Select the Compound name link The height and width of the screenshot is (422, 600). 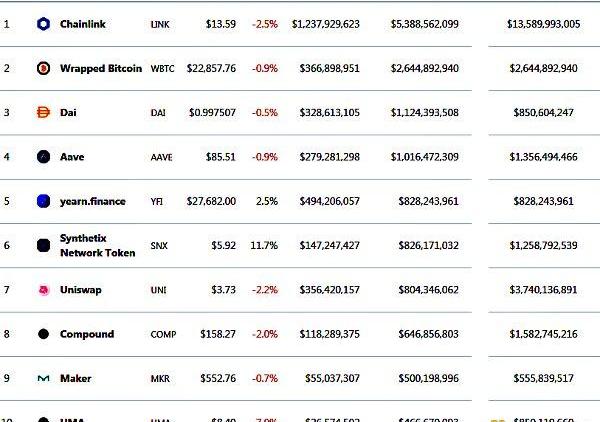86,334
